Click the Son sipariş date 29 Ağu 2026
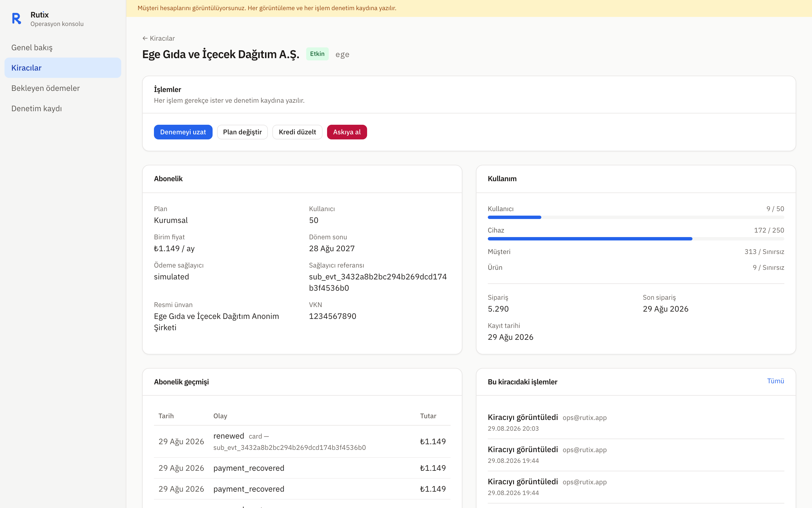 [665, 309]
